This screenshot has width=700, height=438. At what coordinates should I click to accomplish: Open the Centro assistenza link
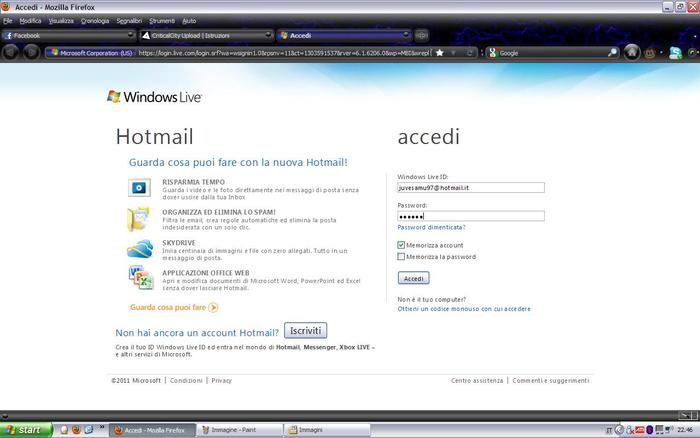coord(477,380)
